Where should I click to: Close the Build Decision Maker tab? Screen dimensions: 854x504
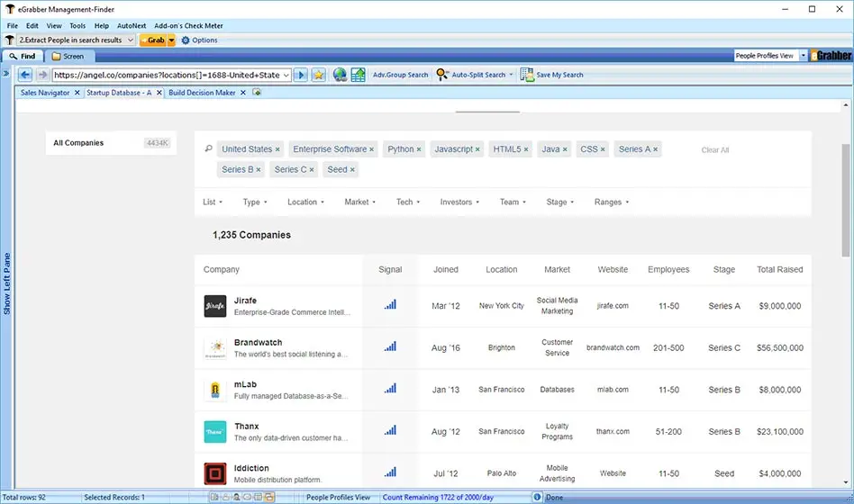pyautogui.click(x=243, y=93)
